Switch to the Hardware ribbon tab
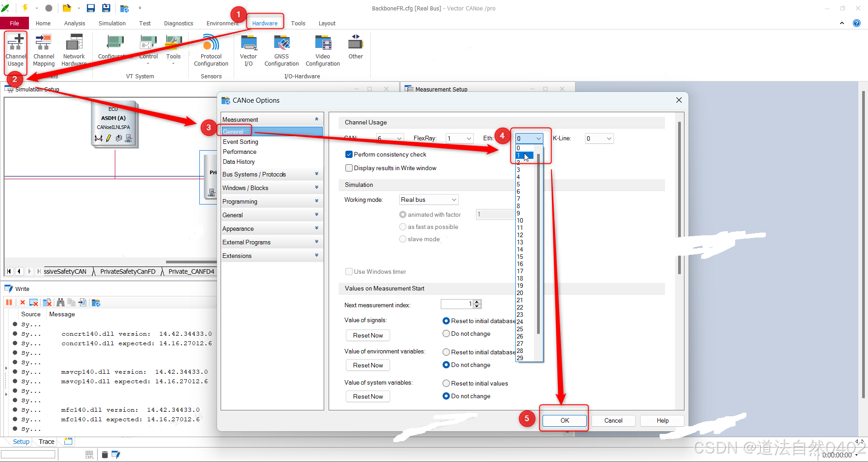 265,23
